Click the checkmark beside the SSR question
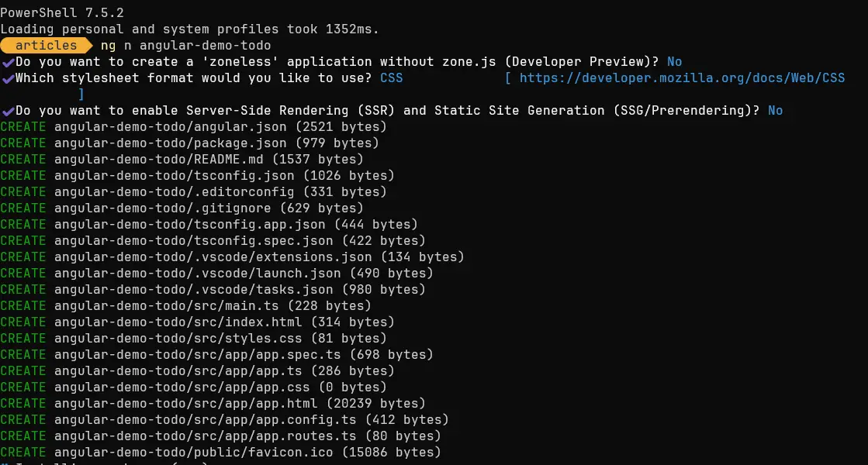The height and width of the screenshot is (465, 868). click(8, 111)
